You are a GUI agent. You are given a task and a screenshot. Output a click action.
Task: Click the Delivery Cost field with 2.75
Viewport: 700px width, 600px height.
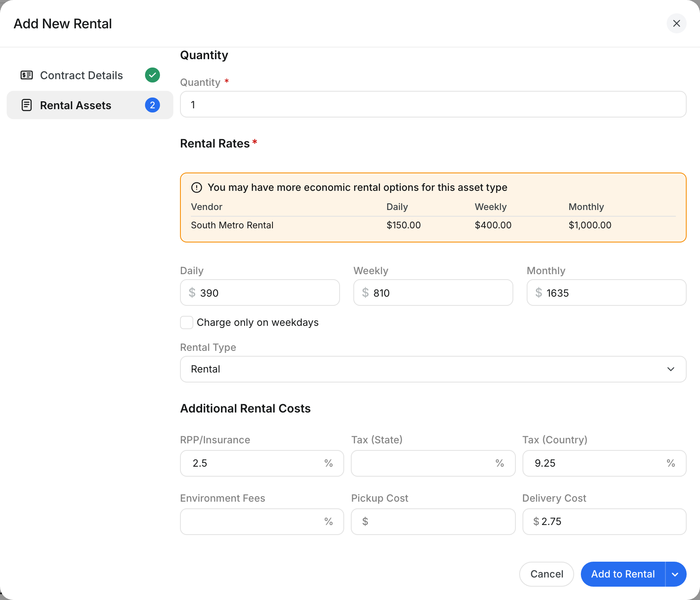pyautogui.click(x=605, y=522)
